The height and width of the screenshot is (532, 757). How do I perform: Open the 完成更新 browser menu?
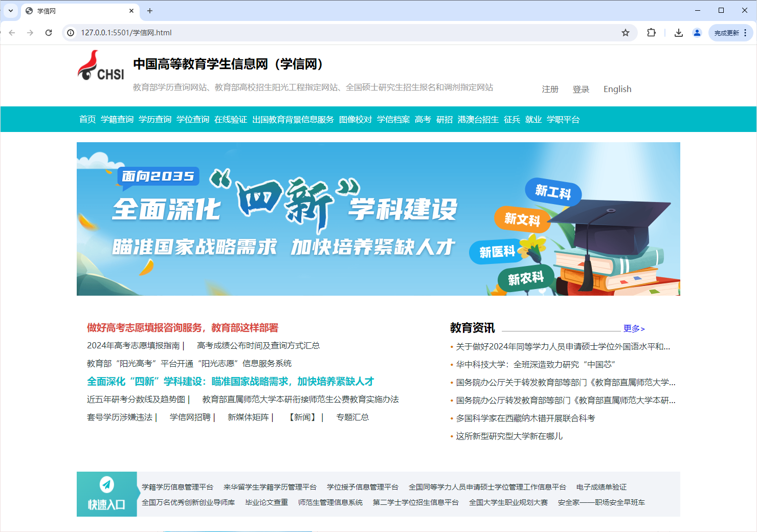point(731,33)
